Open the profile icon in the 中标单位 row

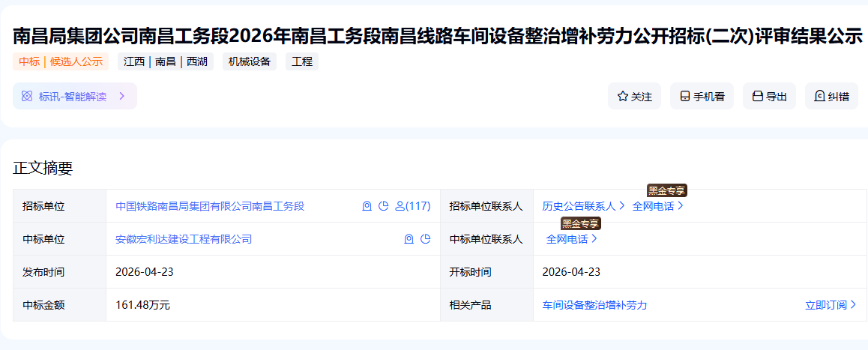[x=409, y=239]
